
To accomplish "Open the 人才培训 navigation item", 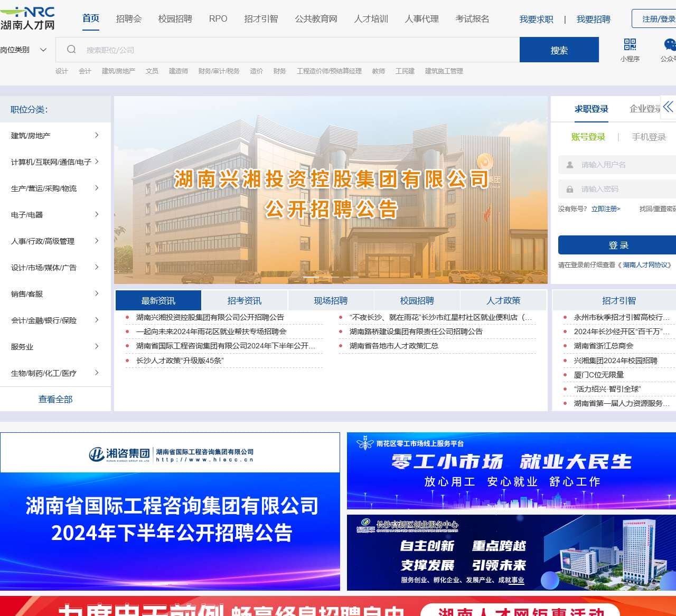I will click(x=371, y=18).
